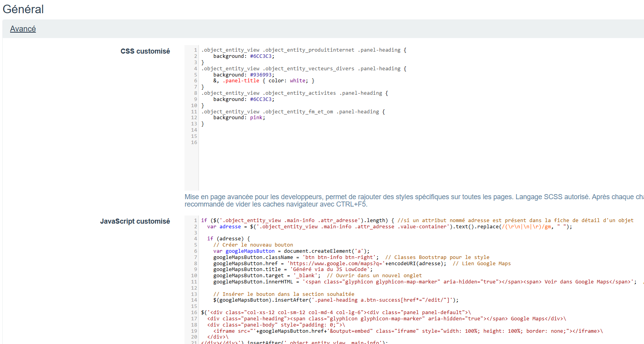Select the CSS customisé field label
This screenshot has width=644, height=344.
point(145,51)
